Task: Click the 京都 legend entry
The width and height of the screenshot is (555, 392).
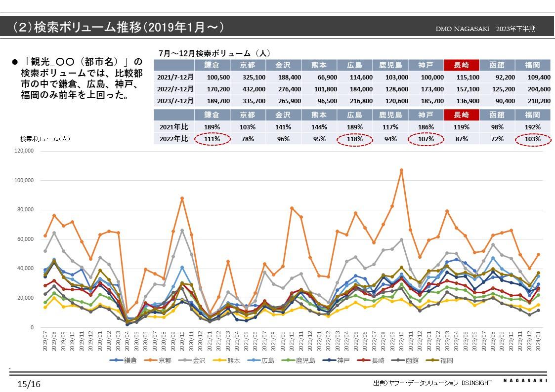Action: click(x=158, y=360)
